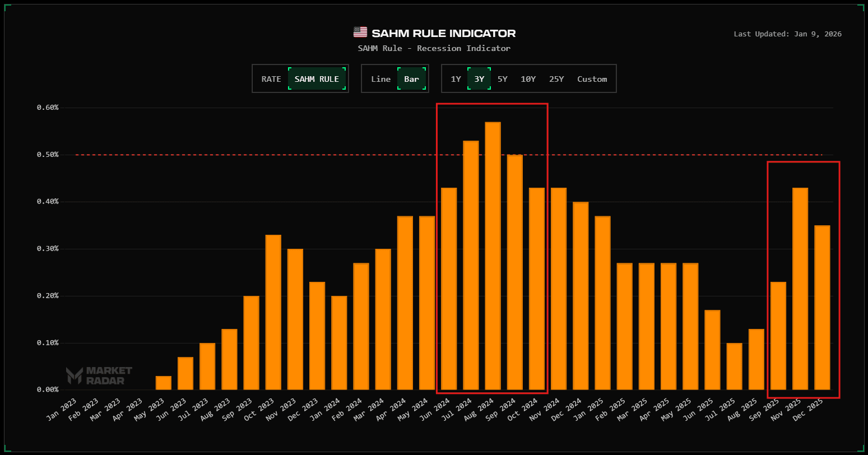Select the Jul 2025 bar

point(734,366)
